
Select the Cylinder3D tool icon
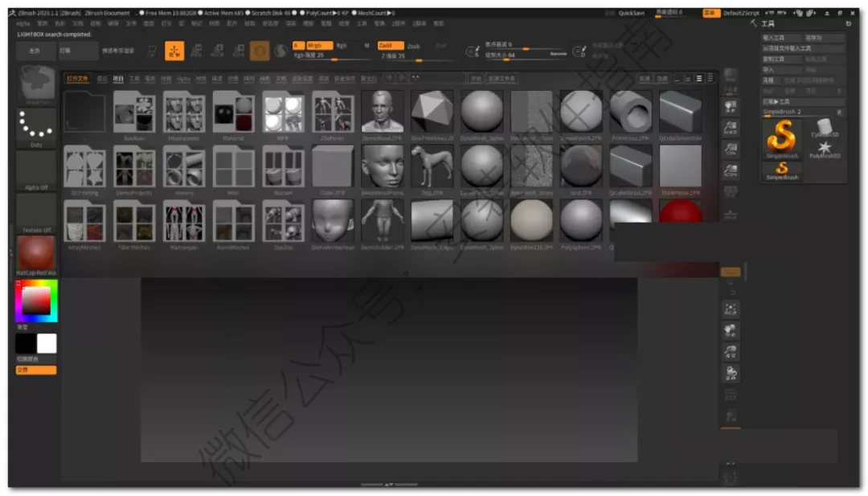click(x=825, y=128)
